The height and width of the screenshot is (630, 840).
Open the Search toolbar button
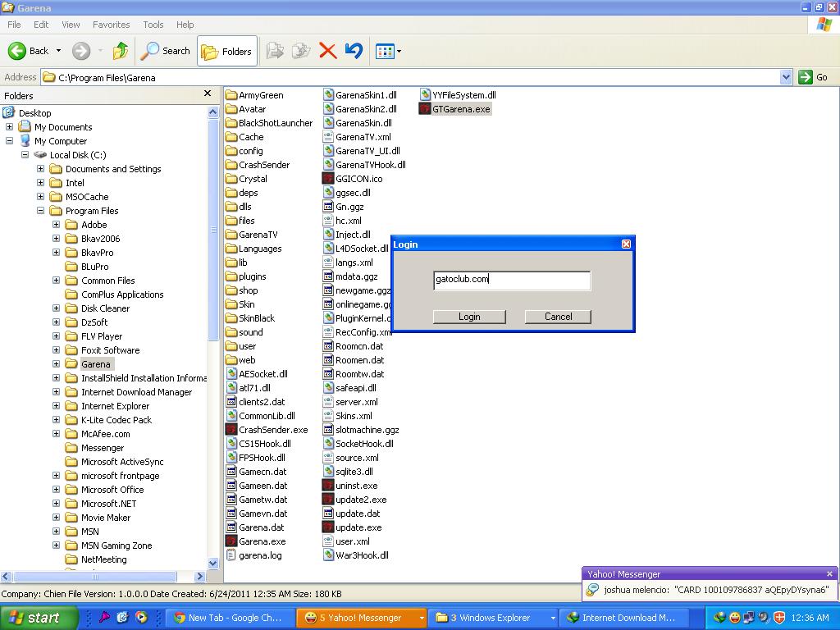pos(166,51)
